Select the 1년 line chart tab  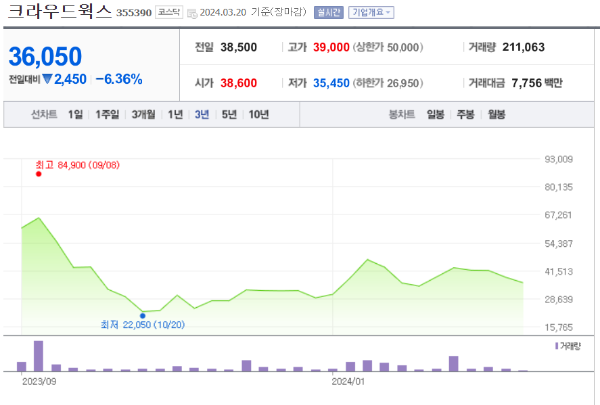coord(175,114)
